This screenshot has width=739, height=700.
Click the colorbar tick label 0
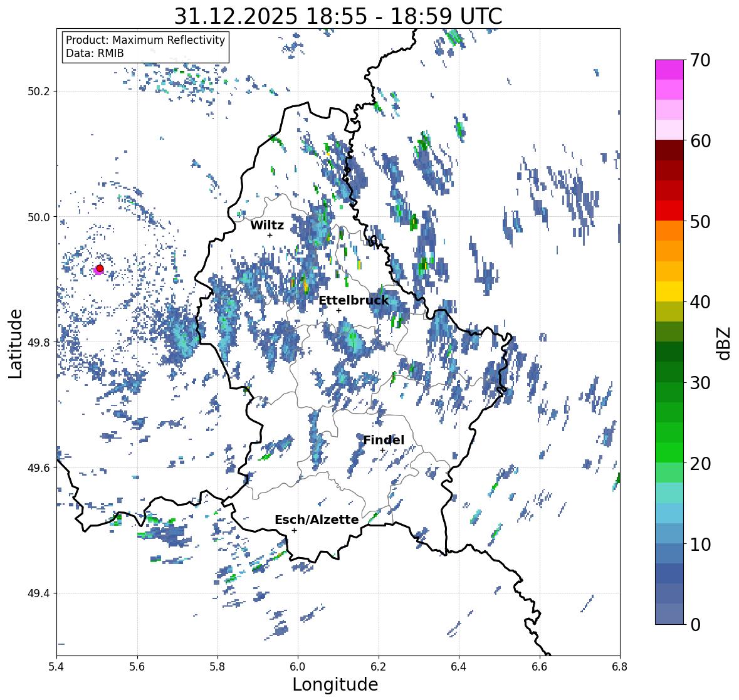(695, 625)
